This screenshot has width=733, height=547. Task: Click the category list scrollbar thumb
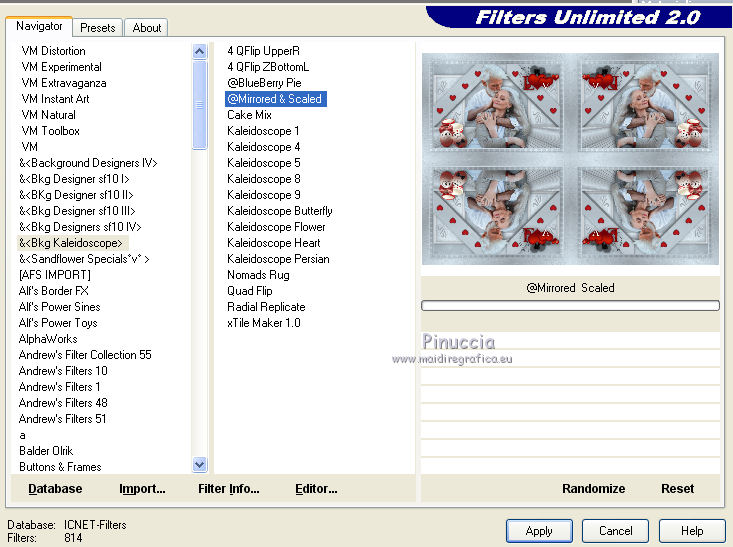point(200,105)
